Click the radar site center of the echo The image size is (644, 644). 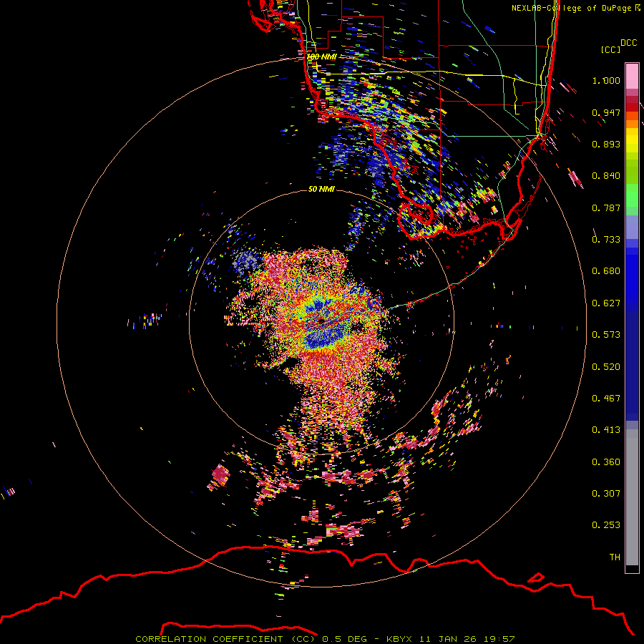(321, 320)
